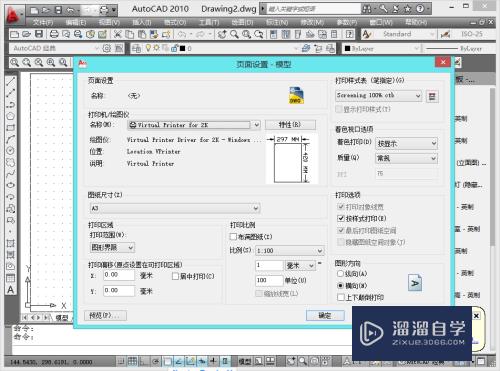Click the Save icon in the standard toolbar
The image size is (500, 371).
(x=39, y=34)
